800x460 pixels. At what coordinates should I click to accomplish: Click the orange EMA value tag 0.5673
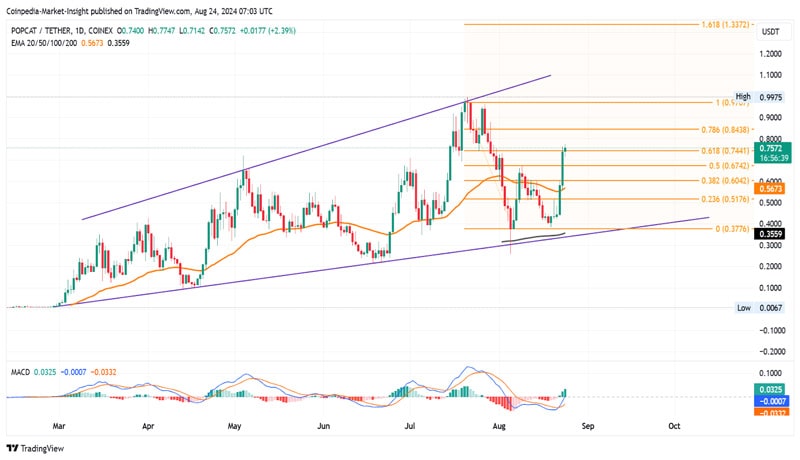coord(770,189)
